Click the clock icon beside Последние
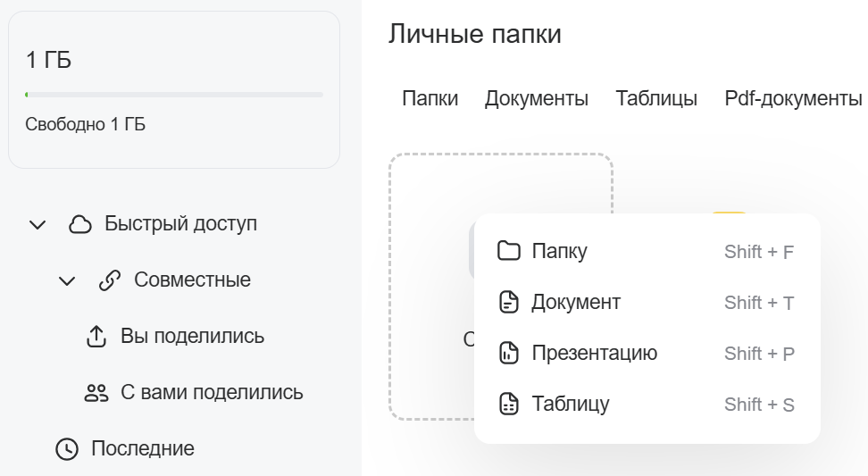Viewport: 868px width, 476px height. [x=67, y=449]
